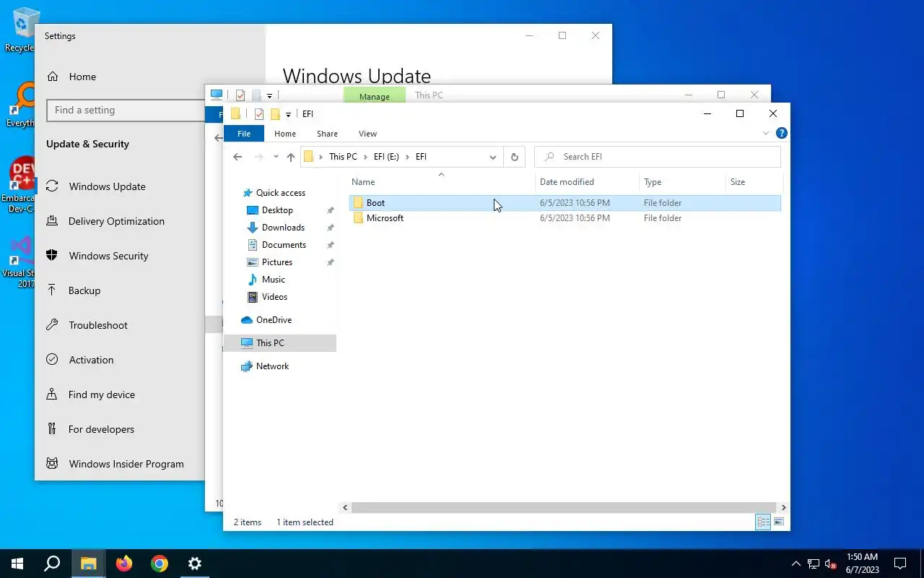Screen dimensions: 924x578
Task: Click EFI (E:) in address path
Action: (x=386, y=157)
